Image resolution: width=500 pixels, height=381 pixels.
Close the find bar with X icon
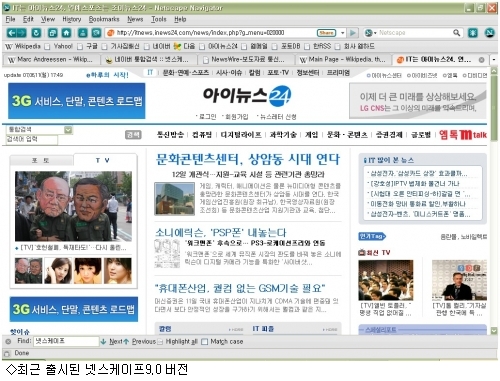9,341
